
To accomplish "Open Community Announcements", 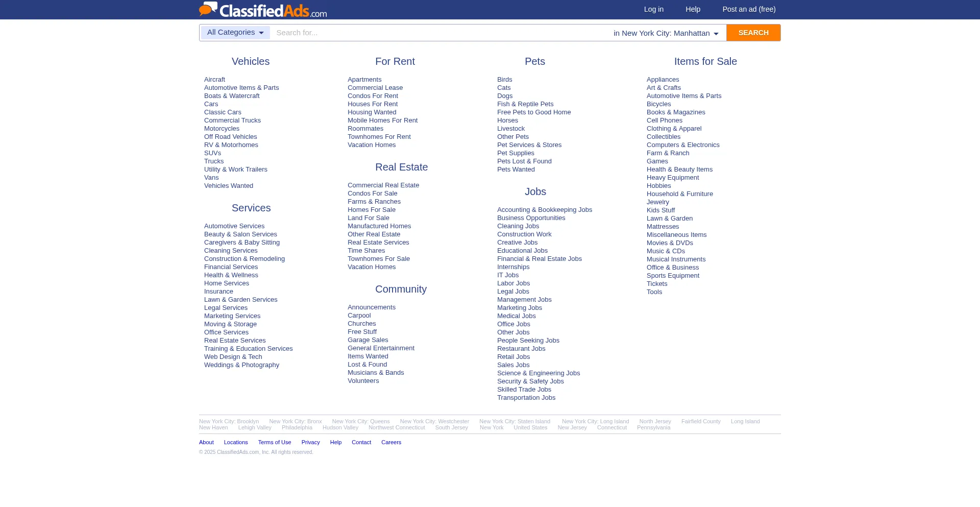I will [x=372, y=307].
